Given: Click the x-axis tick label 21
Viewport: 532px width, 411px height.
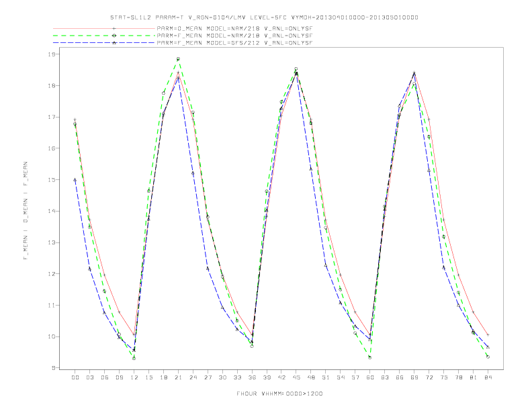Looking at the screenshot, I should click(x=178, y=377).
